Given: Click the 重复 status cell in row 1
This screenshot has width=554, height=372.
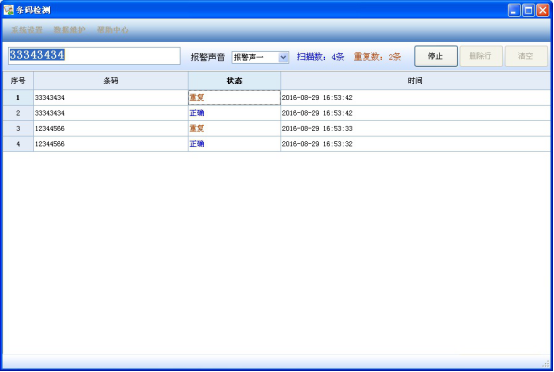Looking at the screenshot, I should point(234,98).
